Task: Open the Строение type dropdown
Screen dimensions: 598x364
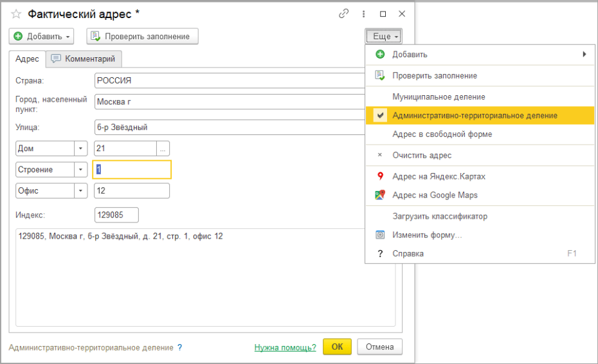Action: [x=80, y=169]
